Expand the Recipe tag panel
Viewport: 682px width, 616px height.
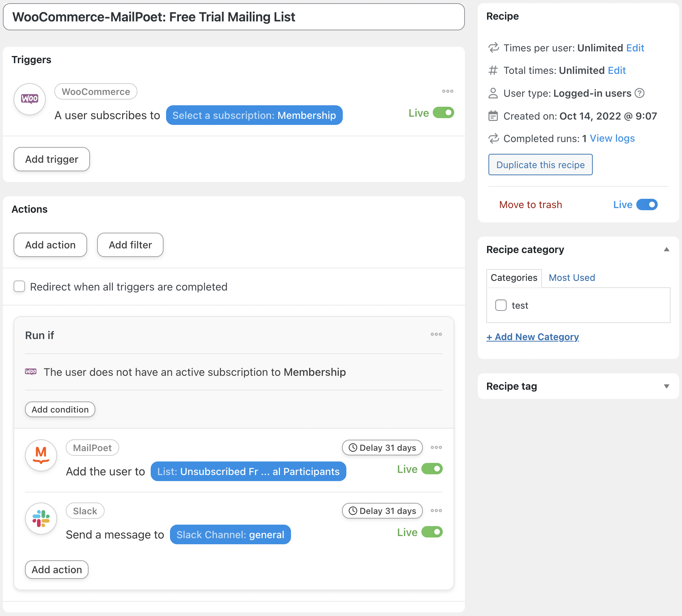click(666, 386)
